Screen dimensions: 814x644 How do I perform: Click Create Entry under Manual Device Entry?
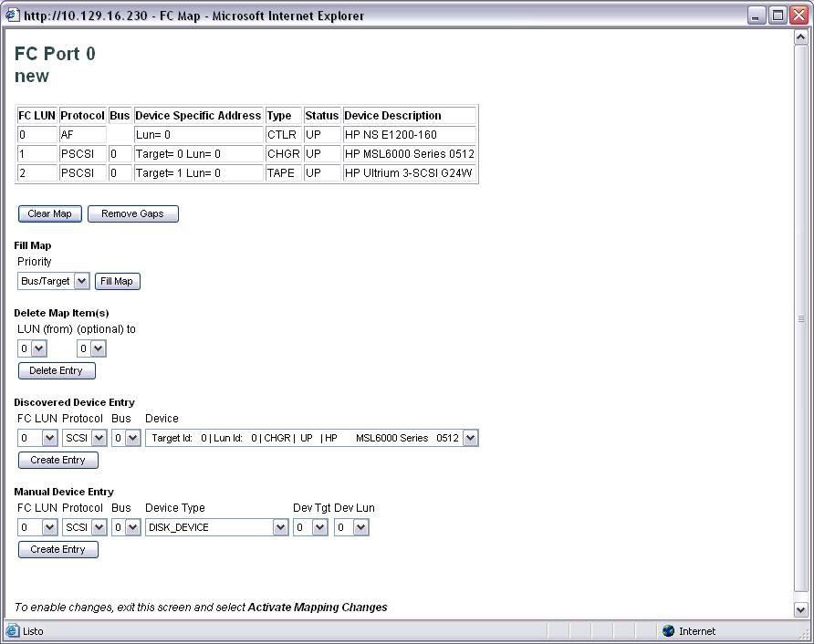click(58, 549)
